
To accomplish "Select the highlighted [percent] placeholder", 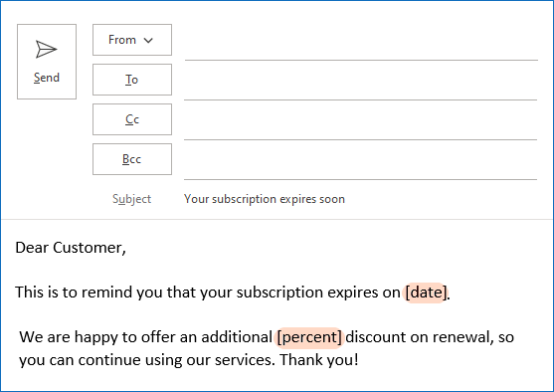I will [309, 337].
